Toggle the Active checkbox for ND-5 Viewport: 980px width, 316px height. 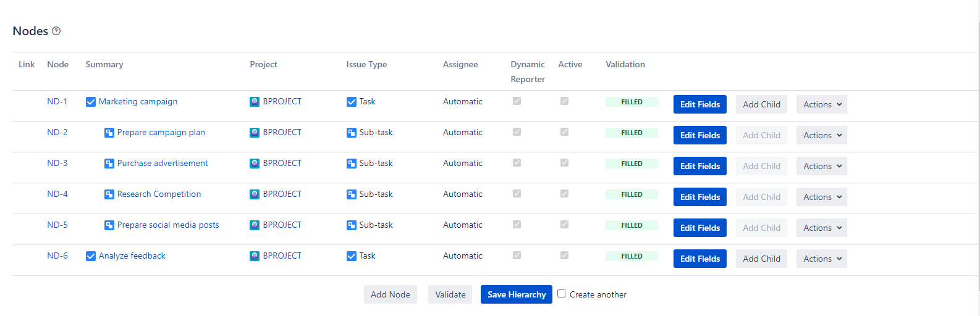point(564,225)
